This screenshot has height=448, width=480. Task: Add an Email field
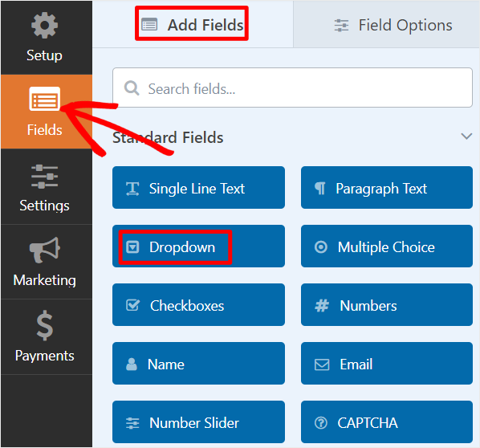click(x=387, y=363)
